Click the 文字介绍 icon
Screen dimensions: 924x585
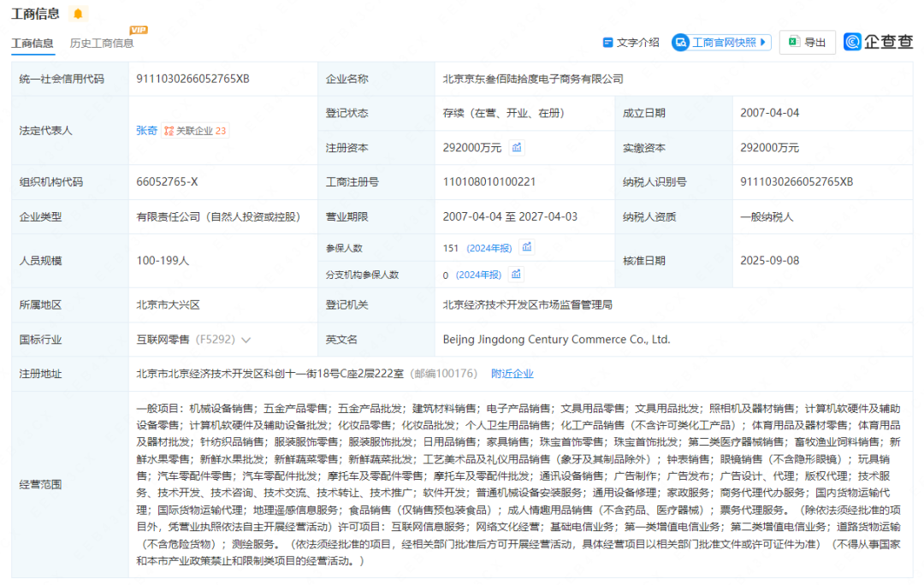click(x=607, y=43)
